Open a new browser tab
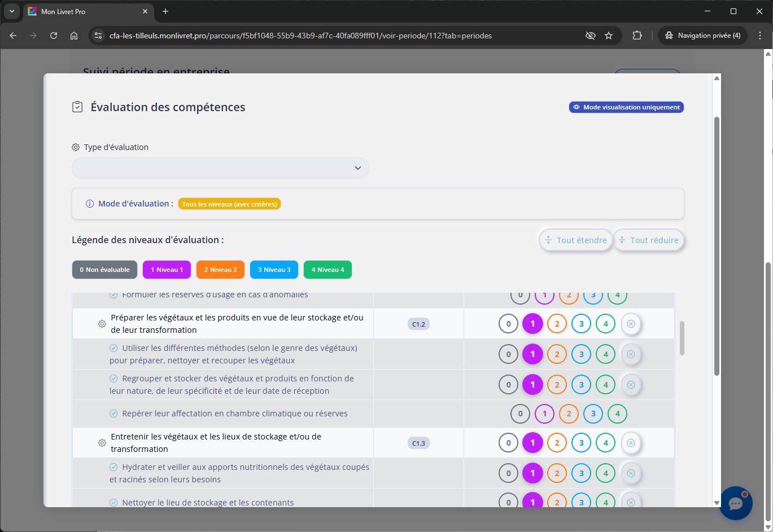Image resolution: width=773 pixels, height=532 pixels. [165, 11]
